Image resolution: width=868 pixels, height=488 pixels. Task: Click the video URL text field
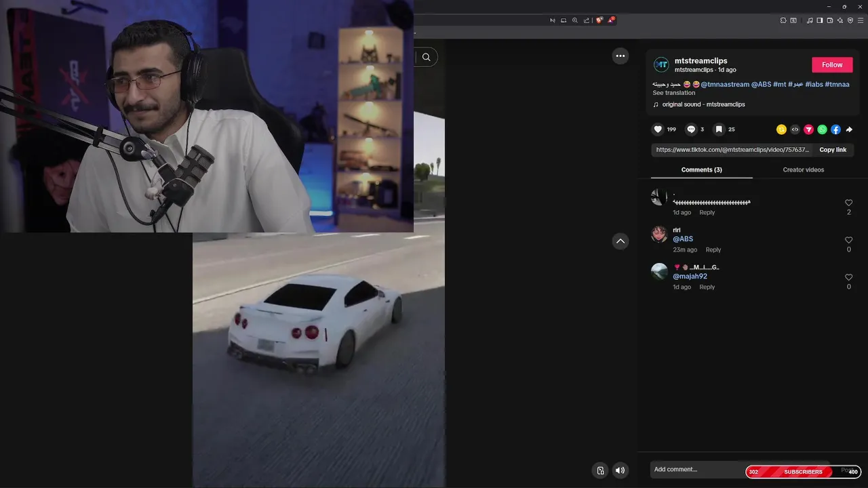[732, 150]
